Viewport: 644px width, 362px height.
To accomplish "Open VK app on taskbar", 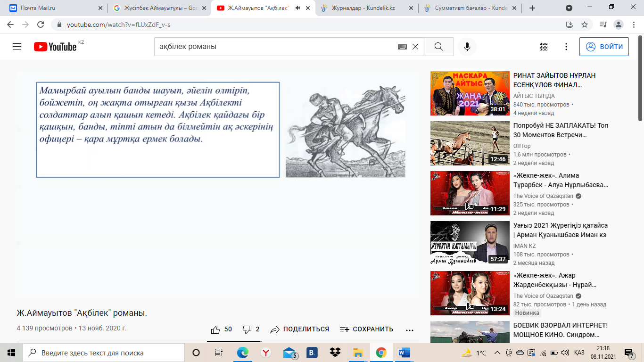I will 312,353.
